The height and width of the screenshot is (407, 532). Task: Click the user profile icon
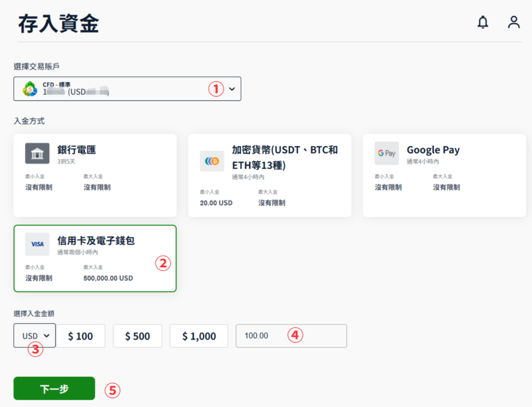514,22
